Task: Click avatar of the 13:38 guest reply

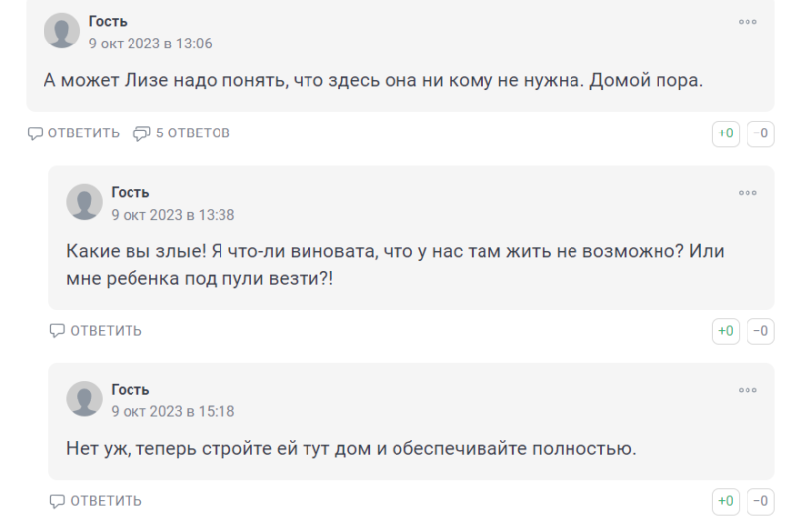Action: coord(84,202)
